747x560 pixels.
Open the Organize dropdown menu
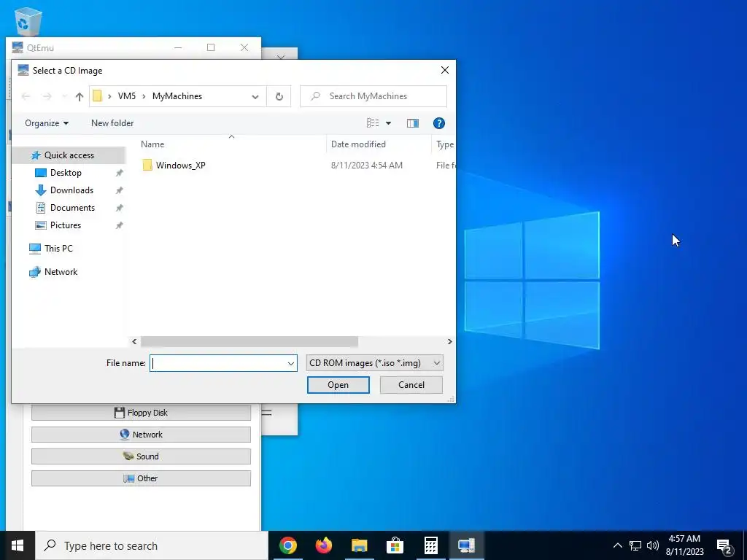47,123
